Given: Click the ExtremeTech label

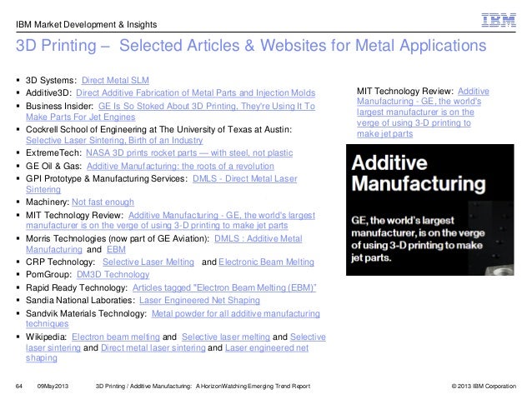Looking at the screenshot, I should pyautogui.click(x=53, y=153).
